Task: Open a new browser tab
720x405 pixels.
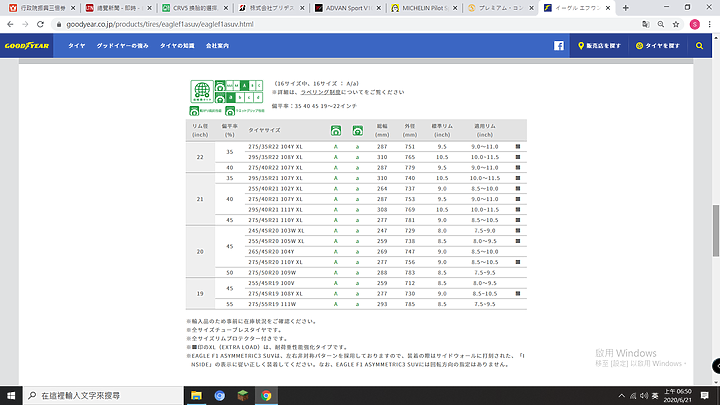Action: coord(625,8)
